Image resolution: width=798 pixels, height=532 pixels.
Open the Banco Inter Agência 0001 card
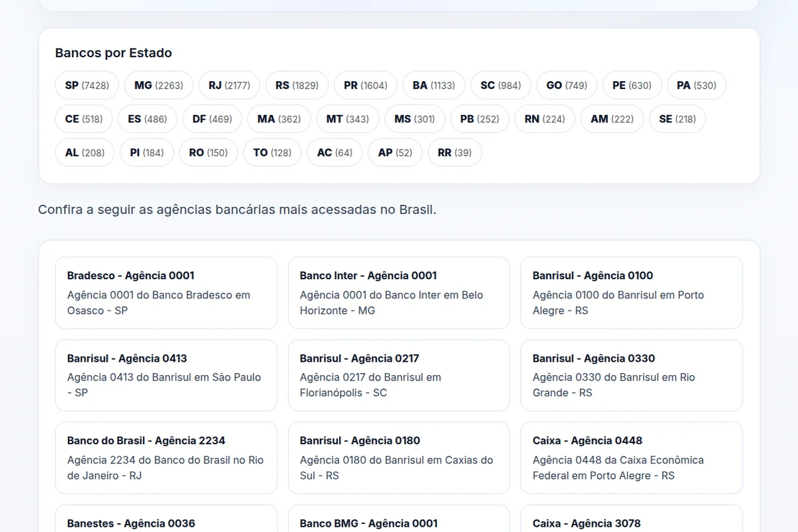pos(399,293)
